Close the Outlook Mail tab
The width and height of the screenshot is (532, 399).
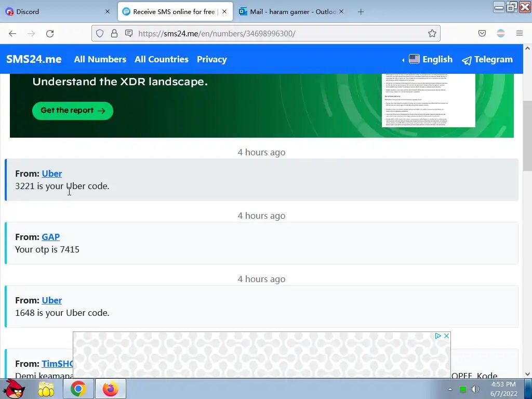341,11
